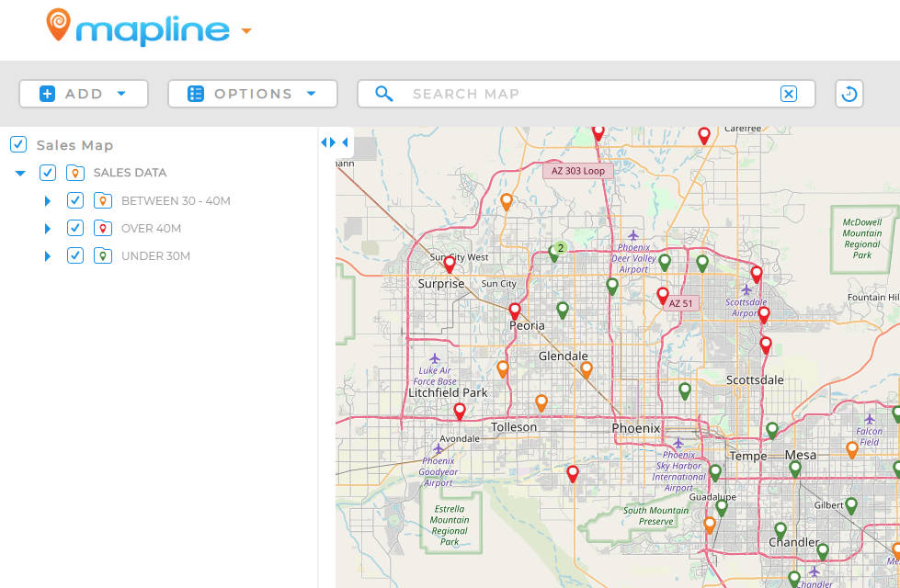The image size is (900, 588).
Task: Open the ADD dropdown button
Action: [x=84, y=94]
